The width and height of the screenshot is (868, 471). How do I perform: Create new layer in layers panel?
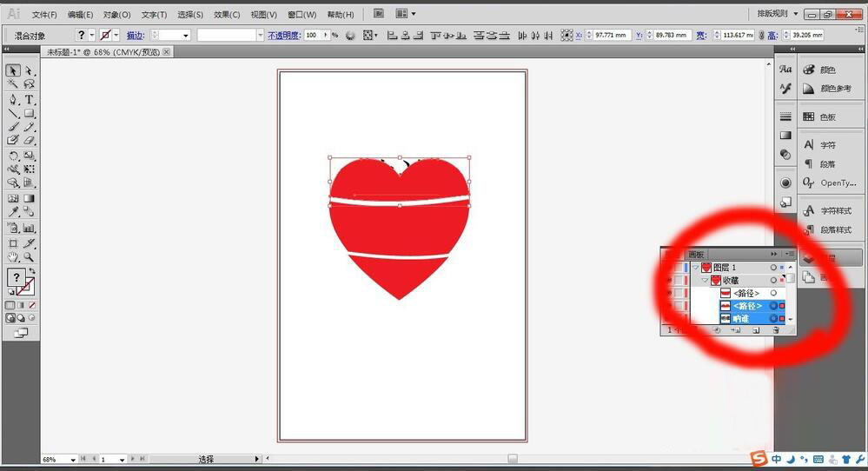(x=756, y=330)
